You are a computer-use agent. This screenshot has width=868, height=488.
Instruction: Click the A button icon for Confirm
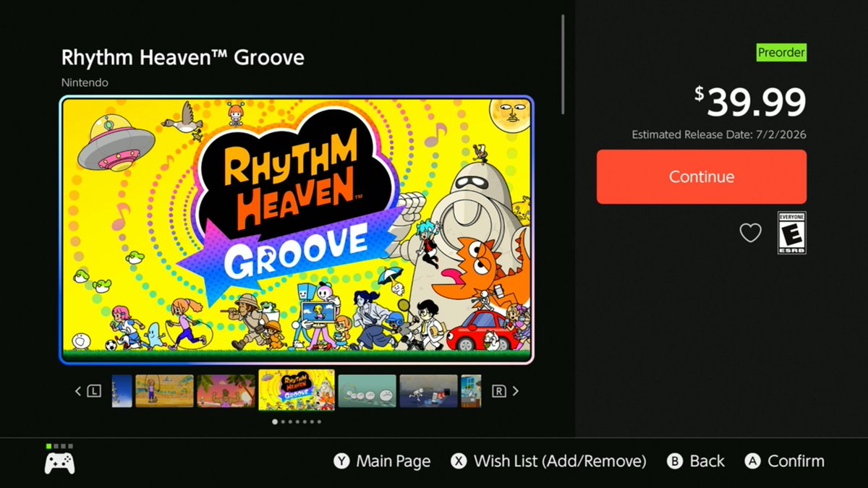point(753,461)
